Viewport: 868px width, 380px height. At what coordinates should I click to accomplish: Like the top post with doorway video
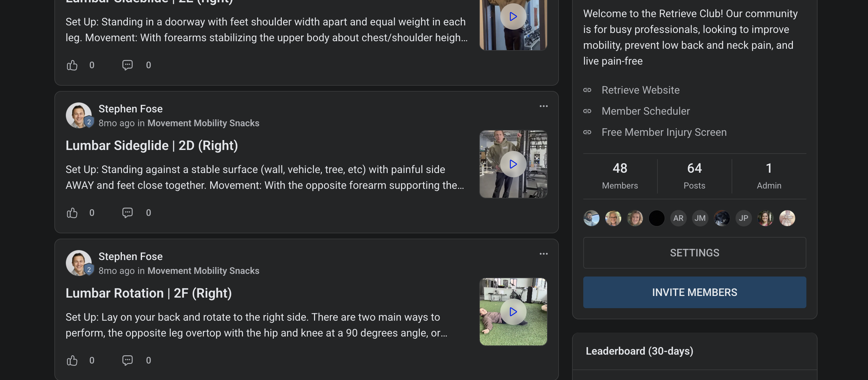tap(72, 65)
